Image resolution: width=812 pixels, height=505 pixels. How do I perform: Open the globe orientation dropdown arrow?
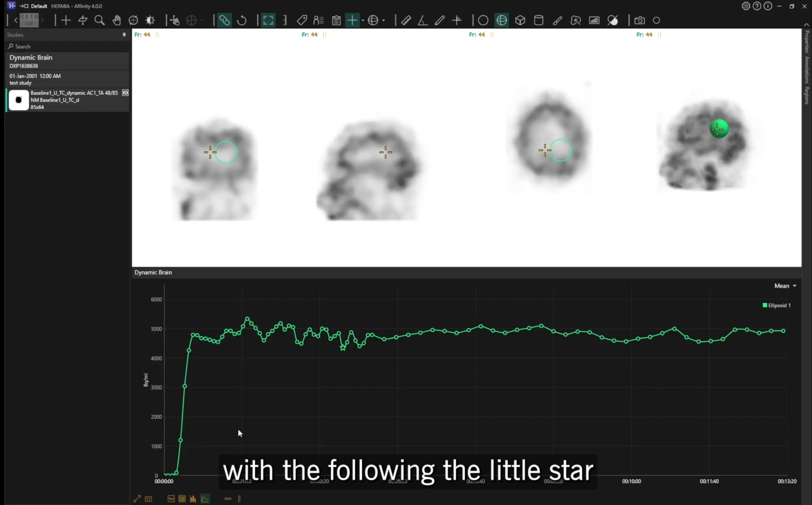click(x=384, y=20)
